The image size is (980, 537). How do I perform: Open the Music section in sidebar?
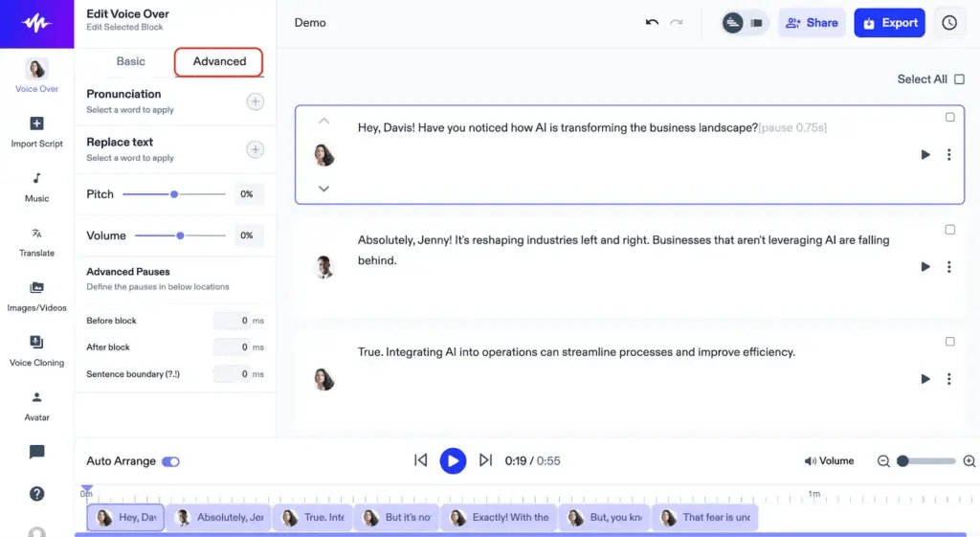tap(36, 186)
